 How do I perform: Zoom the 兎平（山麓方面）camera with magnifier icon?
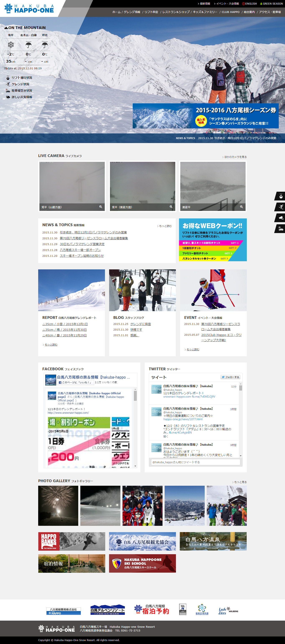coord(101,207)
